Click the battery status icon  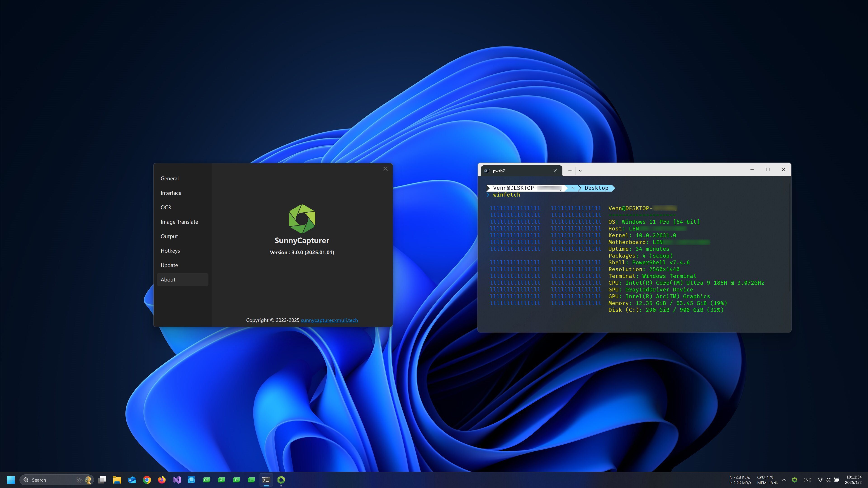(x=836, y=480)
